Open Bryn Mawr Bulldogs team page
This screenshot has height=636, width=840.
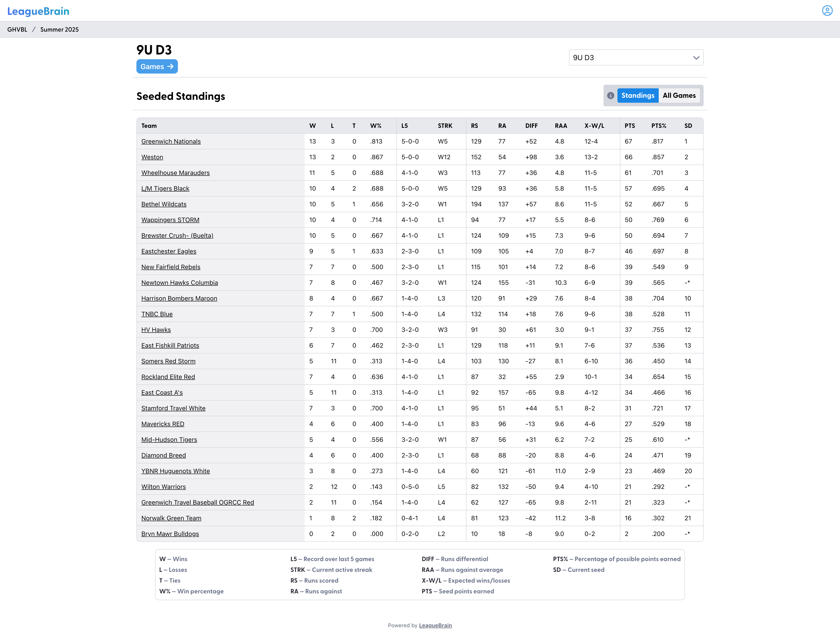click(170, 534)
